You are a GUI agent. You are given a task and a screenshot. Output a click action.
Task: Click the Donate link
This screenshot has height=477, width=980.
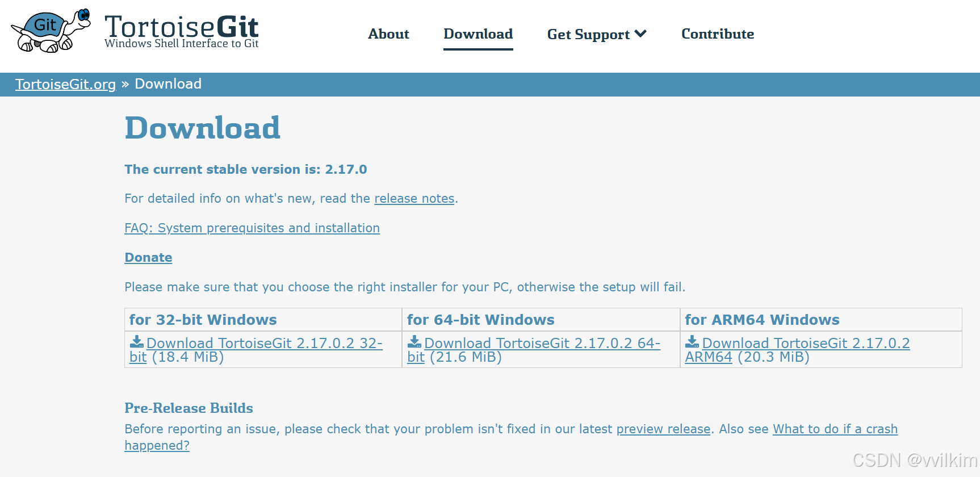click(148, 258)
